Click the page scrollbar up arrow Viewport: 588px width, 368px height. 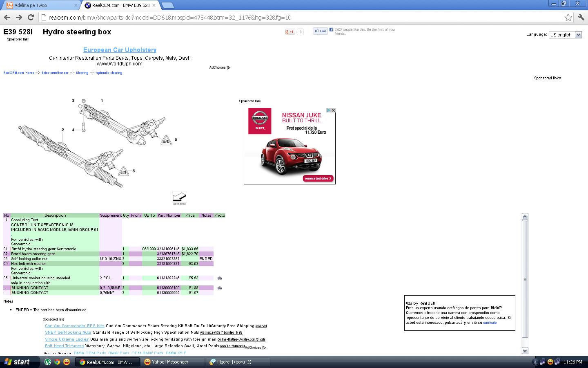click(x=525, y=216)
